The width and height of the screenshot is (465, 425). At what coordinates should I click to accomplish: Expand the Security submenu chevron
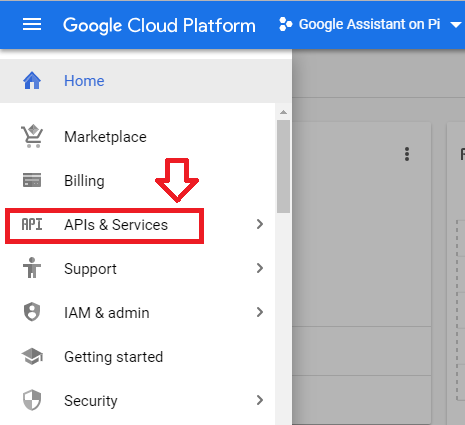pos(260,400)
